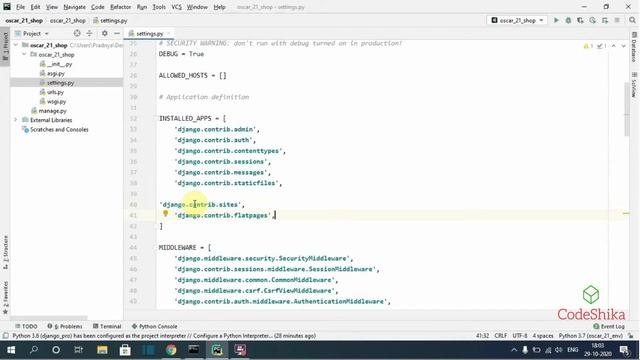Collapse all icon in Project panel

tap(89, 33)
